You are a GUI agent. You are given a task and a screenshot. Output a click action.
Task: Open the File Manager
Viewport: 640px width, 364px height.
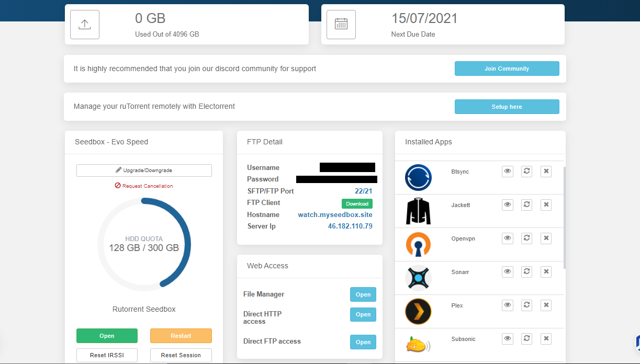(363, 294)
